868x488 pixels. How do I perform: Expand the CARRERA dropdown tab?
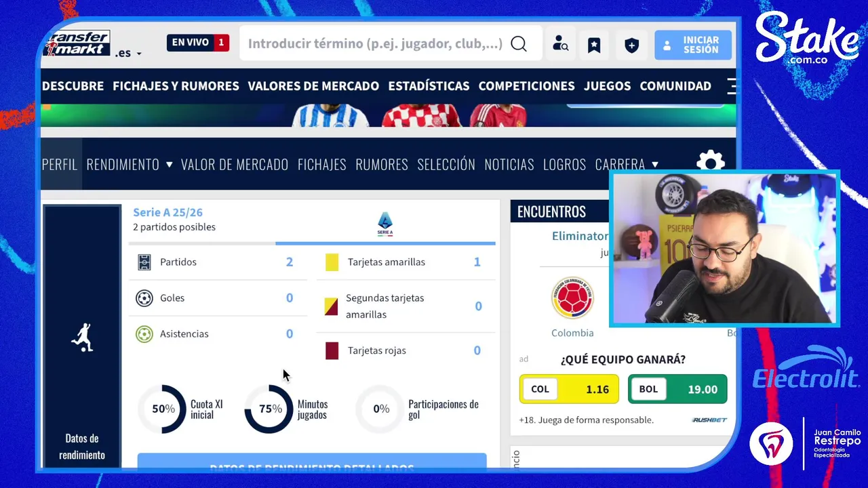[x=627, y=164]
